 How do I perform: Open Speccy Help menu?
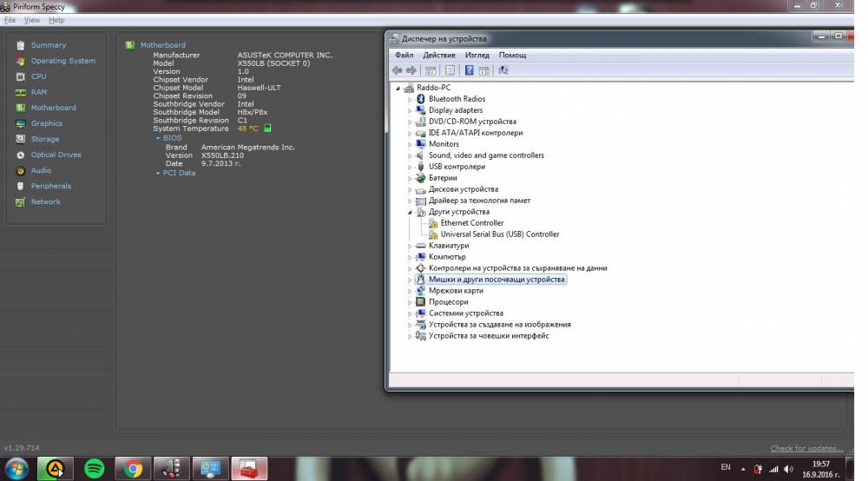[x=56, y=21]
